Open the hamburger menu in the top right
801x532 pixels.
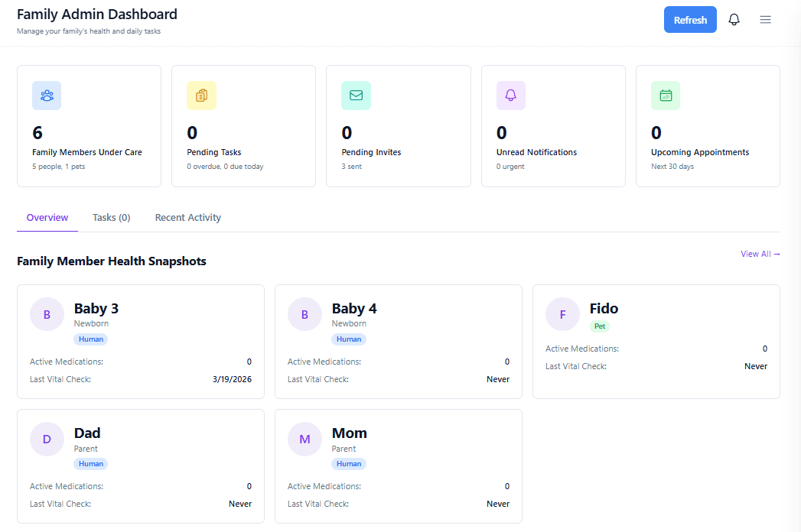pos(765,19)
